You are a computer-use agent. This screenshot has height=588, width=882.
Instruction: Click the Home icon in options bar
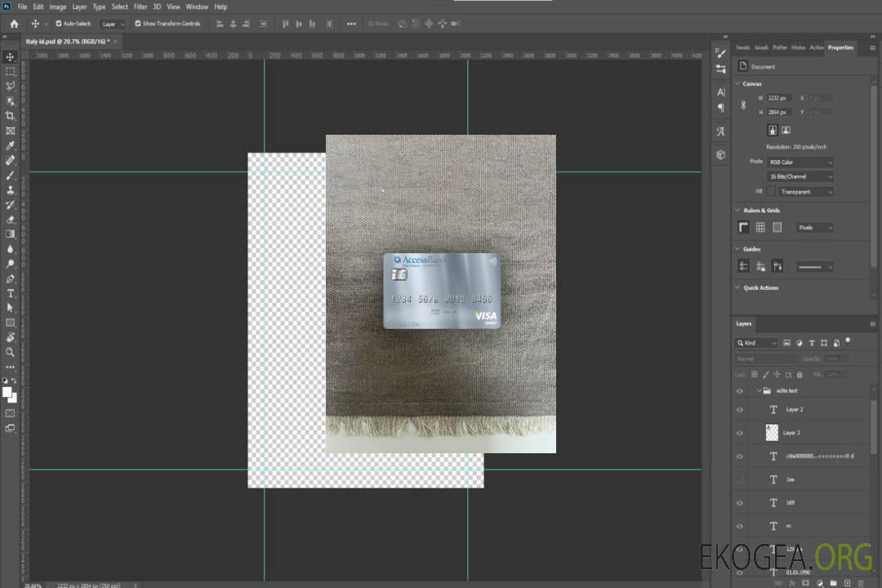14,24
